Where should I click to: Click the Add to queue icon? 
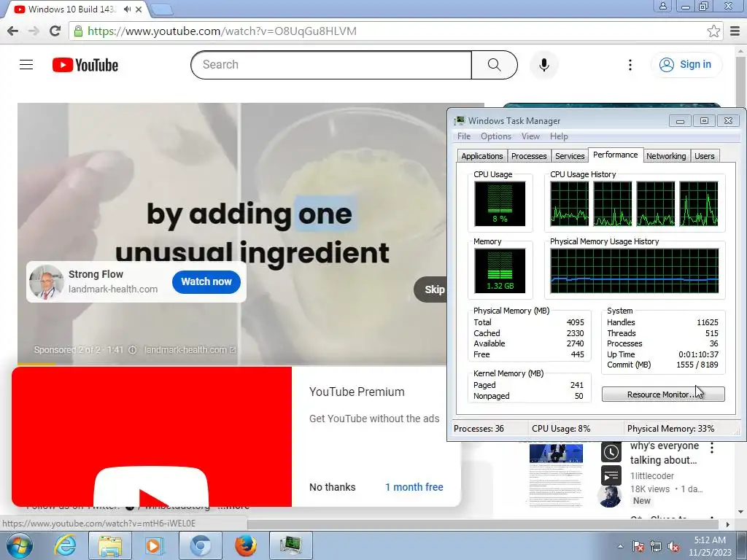[611, 475]
